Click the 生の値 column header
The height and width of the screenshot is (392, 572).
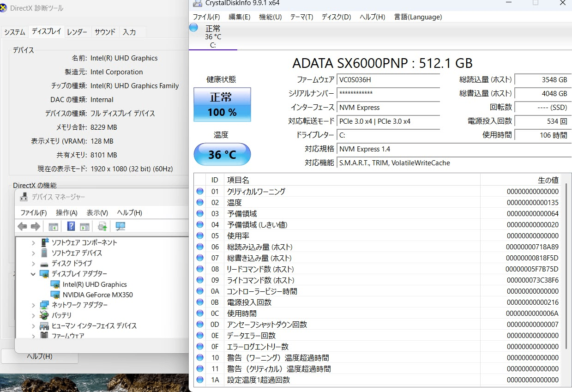[x=520, y=180]
